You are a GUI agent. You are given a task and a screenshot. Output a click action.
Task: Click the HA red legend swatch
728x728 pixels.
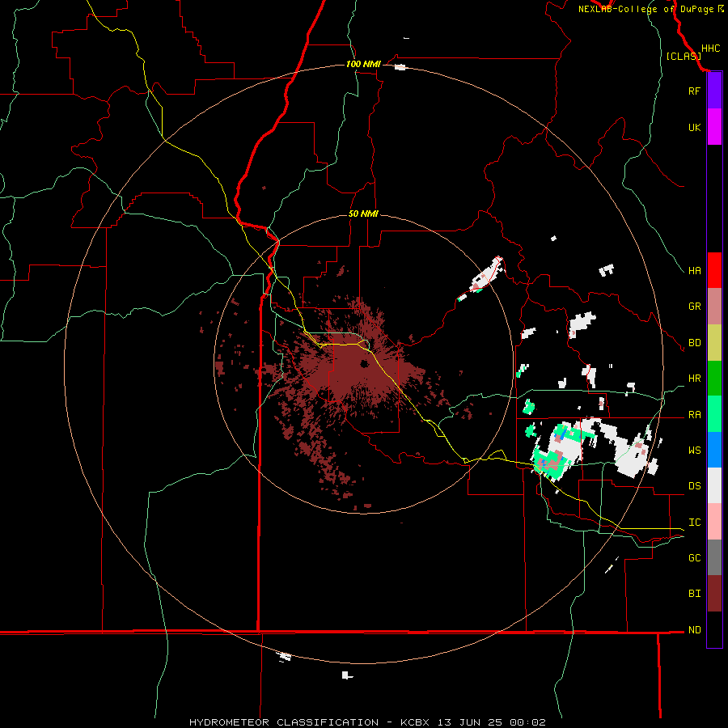pos(714,270)
